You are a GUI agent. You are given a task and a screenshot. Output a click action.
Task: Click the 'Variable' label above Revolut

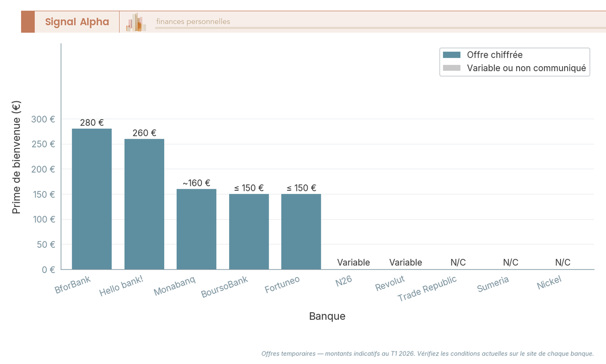[x=406, y=263]
